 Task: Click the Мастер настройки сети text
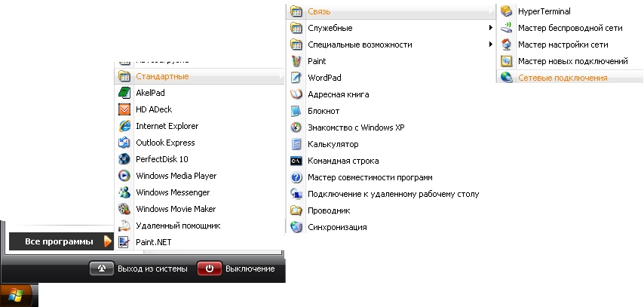tap(563, 45)
